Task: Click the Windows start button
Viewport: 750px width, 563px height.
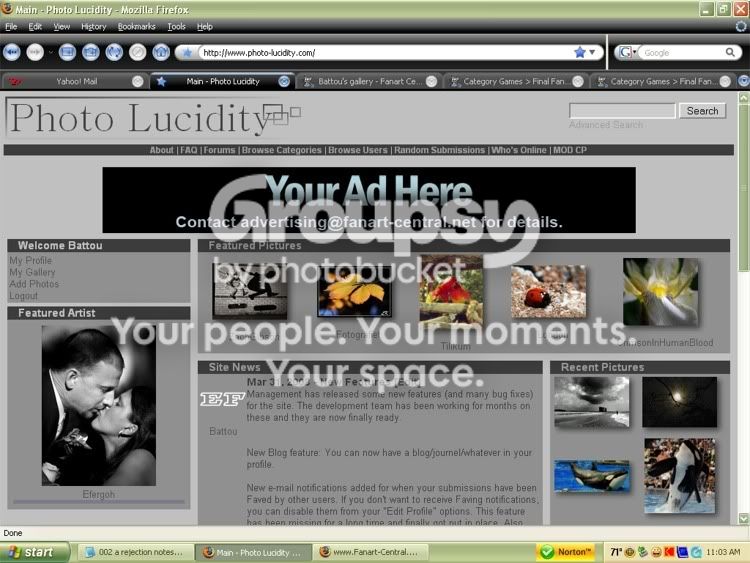Action: 34,552
